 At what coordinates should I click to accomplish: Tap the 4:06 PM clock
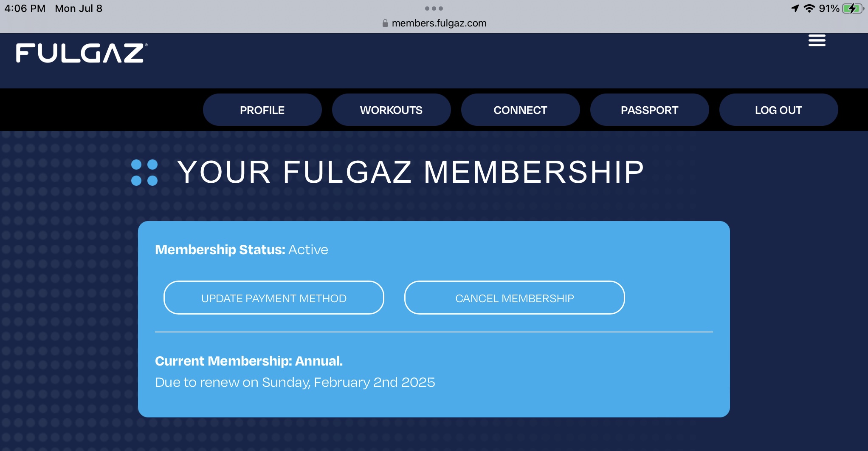(25, 9)
